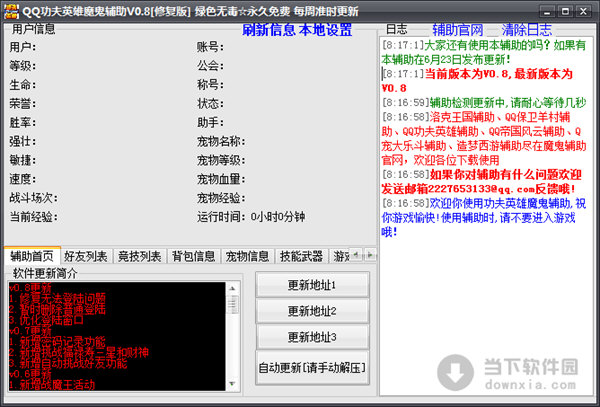
Task: Click 更新地址2 button
Action: (312, 311)
